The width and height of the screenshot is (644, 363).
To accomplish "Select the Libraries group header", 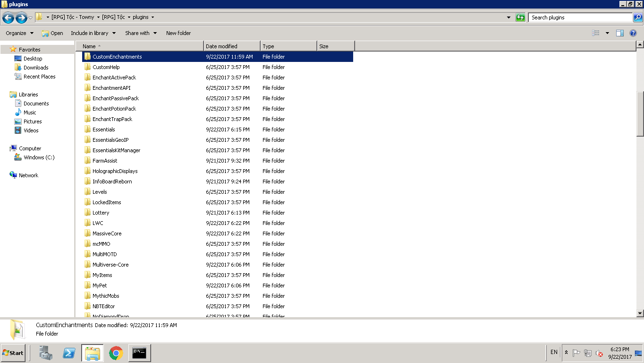I will 28,95.
